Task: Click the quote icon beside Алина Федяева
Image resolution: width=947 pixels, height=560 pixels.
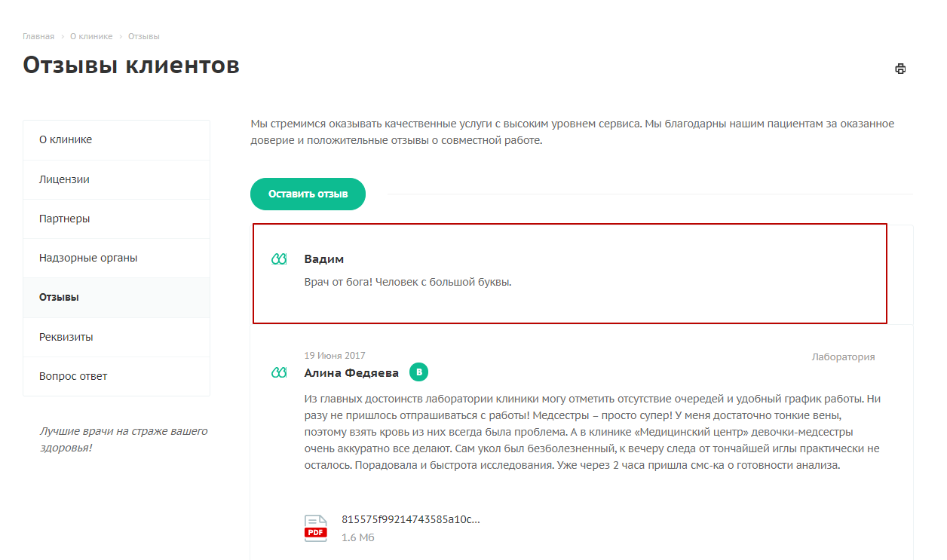Action: click(279, 373)
